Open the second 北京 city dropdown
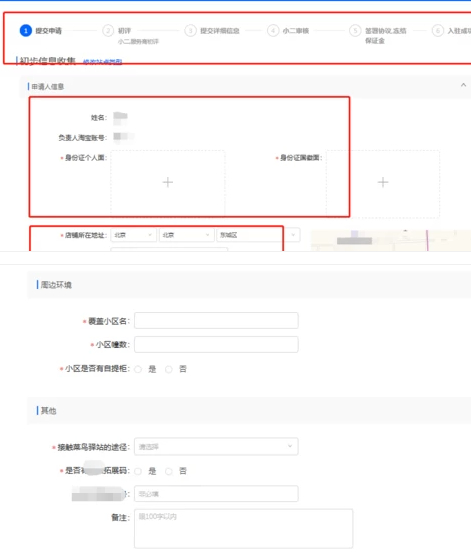Image resolution: width=471 pixels, height=557 pixels. click(187, 235)
